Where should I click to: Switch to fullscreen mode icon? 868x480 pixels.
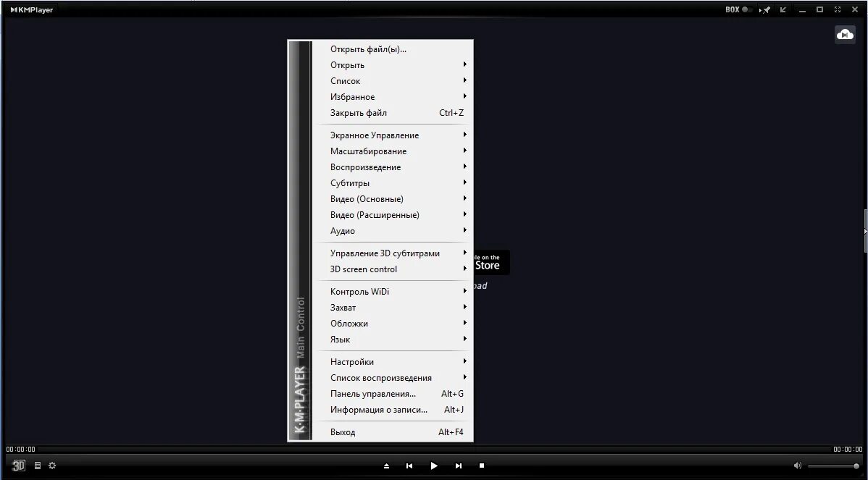click(838, 10)
